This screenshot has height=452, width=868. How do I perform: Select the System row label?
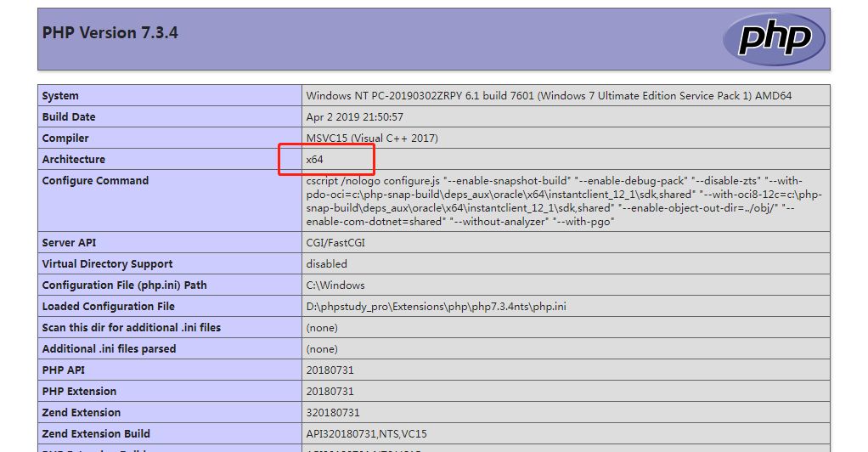[x=60, y=96]
